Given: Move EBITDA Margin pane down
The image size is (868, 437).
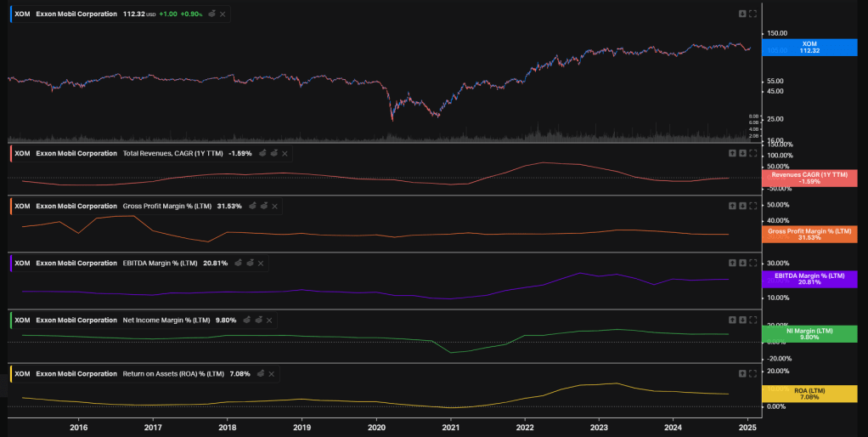Looking at the screenshot, I should pyautogui.click(x=742, y=263).
